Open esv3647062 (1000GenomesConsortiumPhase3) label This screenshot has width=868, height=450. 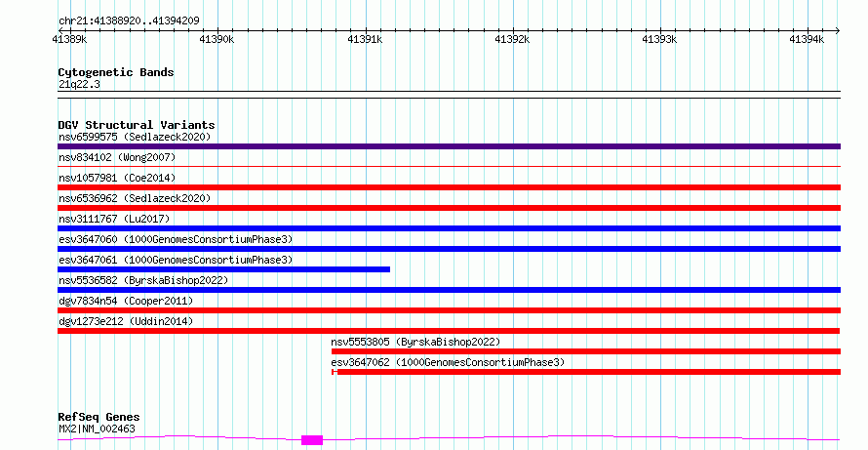(x=448, y=362)
